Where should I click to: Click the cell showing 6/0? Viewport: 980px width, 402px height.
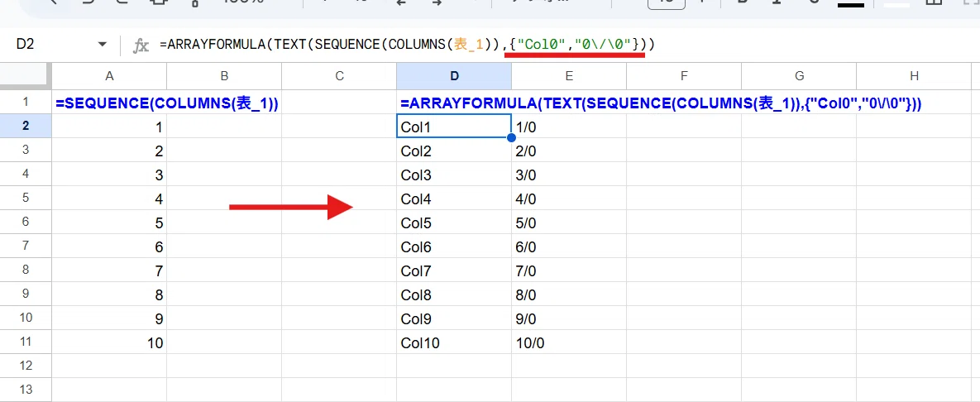point(569,246)
